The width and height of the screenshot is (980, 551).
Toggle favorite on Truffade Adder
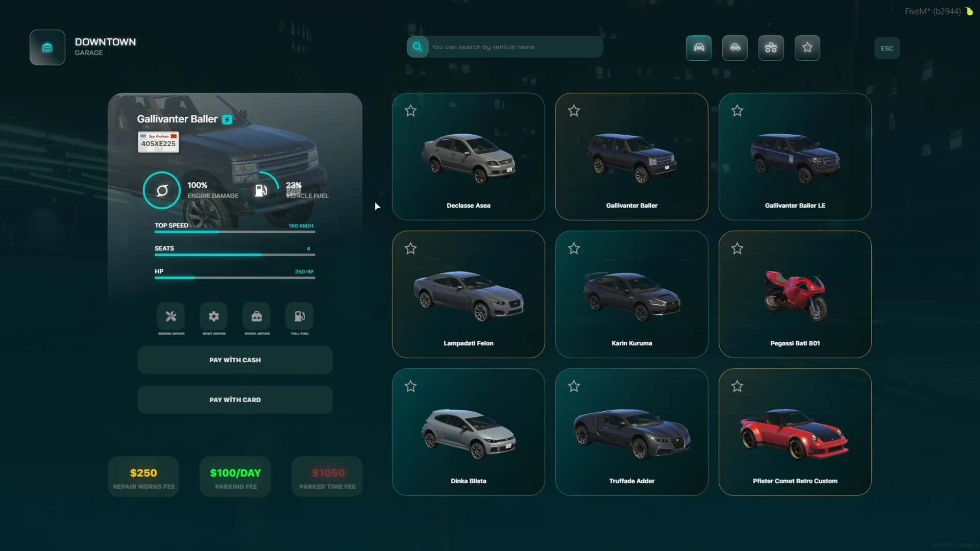tap(574, 386)
